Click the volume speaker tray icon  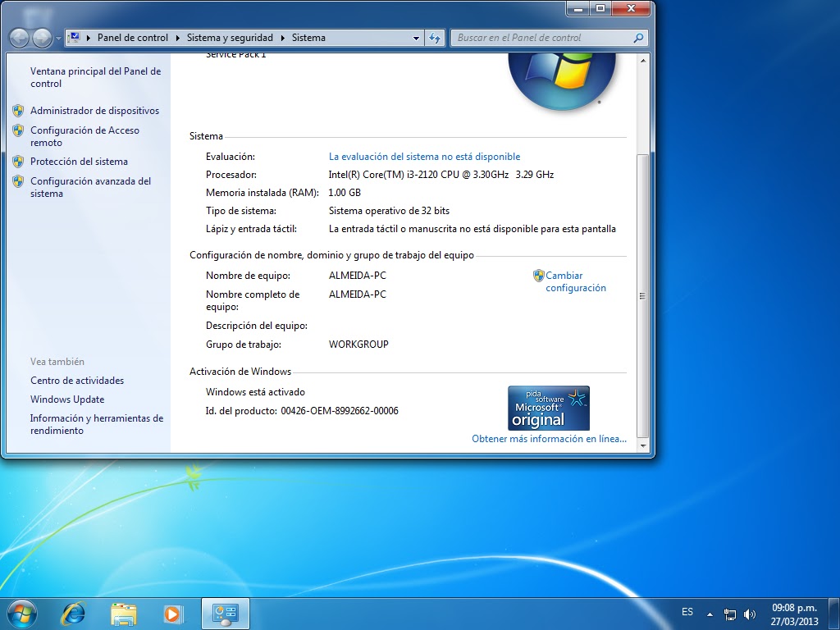750,614
